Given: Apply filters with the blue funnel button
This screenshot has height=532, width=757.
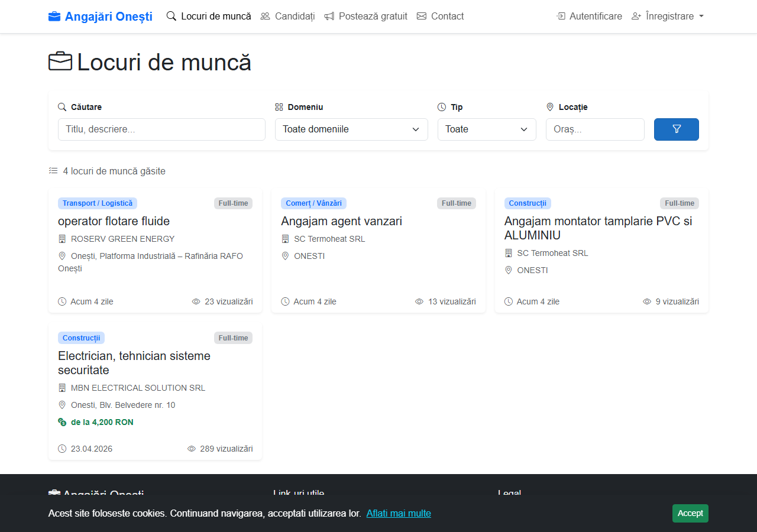Looking at the screenshot, I should [677, 129].
